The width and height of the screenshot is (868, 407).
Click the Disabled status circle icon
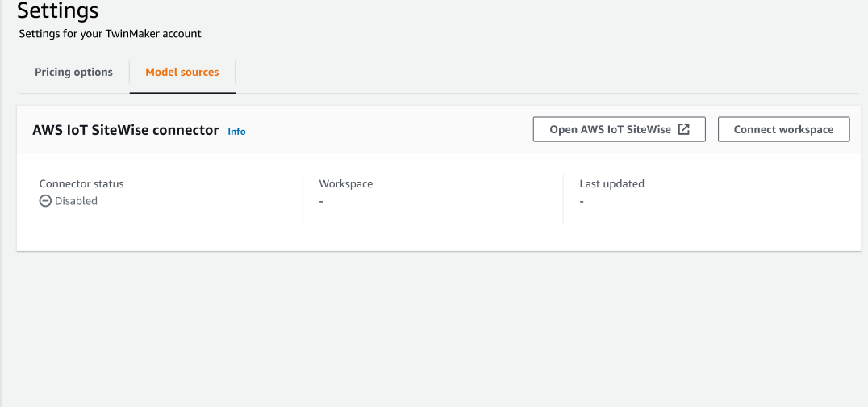pyautogui.click(x=45, y=201)
